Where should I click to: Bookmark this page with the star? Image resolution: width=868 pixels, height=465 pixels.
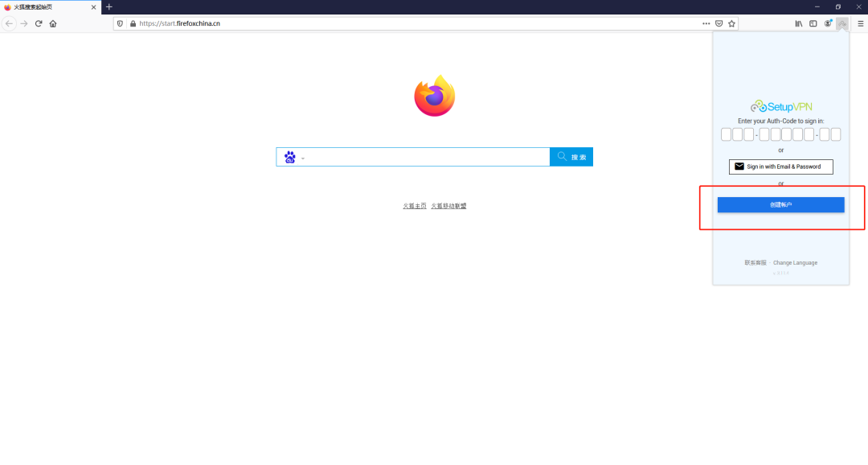click(731, 23)
